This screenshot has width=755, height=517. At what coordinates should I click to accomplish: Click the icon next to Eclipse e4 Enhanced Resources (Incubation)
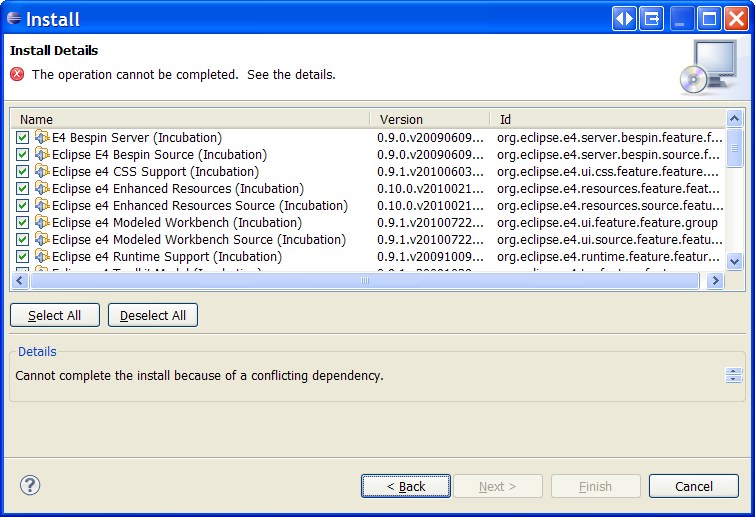[x=42, y=188]
